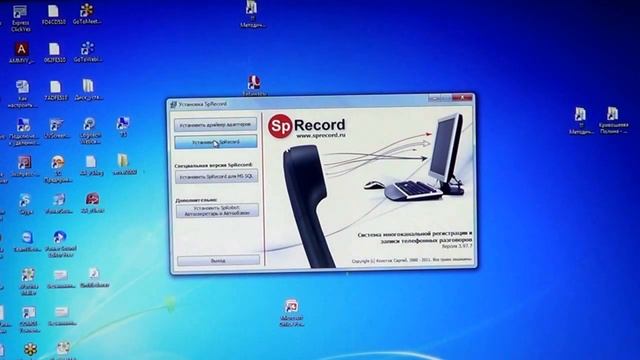Open the Microsoft shortcut below installer window
The width and height of the screenshot is (640, 360).
point(291,313)
